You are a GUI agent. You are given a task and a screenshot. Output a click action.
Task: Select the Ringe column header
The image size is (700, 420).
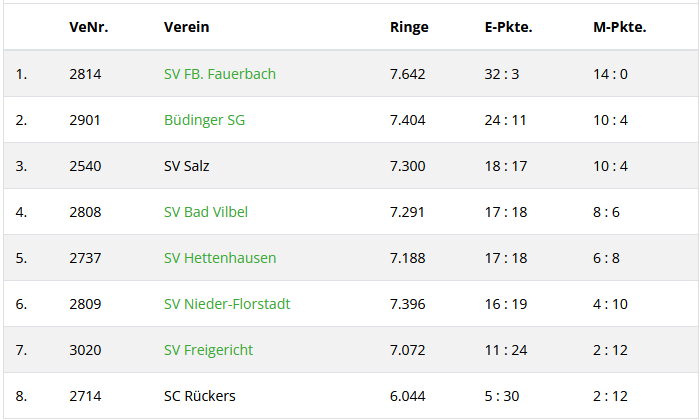[x=409, y=27]
